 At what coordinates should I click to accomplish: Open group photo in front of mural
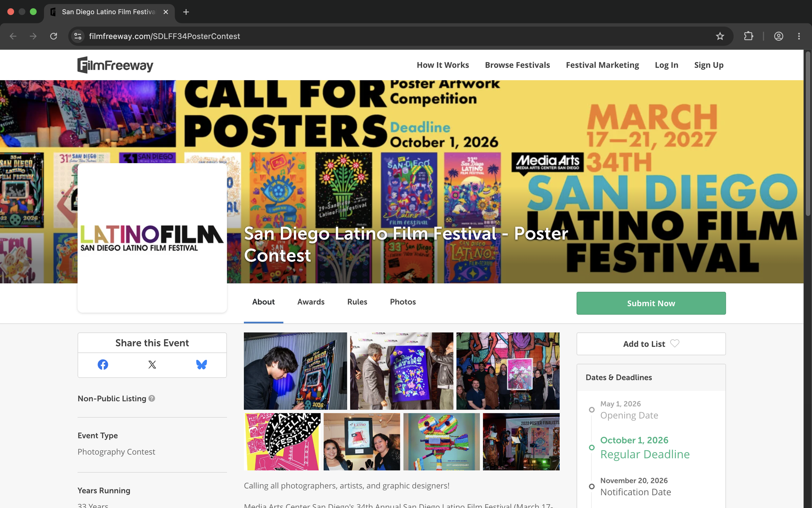point(508,371)
